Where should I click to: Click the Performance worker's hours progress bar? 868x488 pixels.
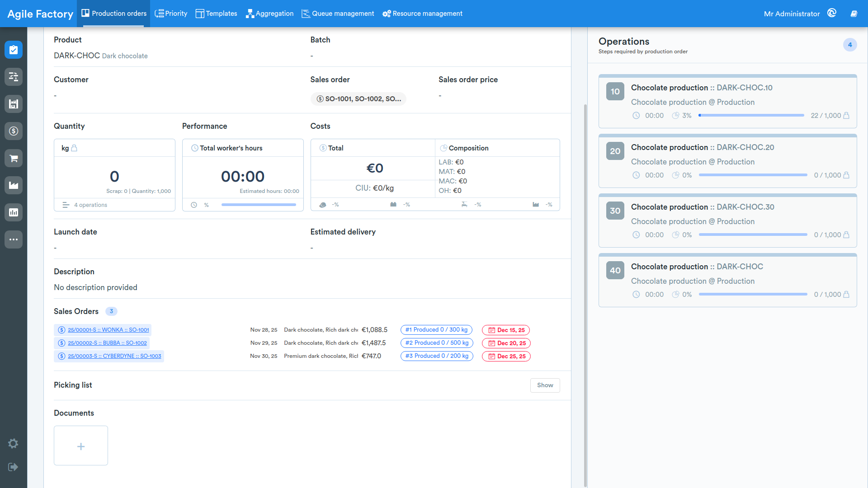[x=259, y=205]
